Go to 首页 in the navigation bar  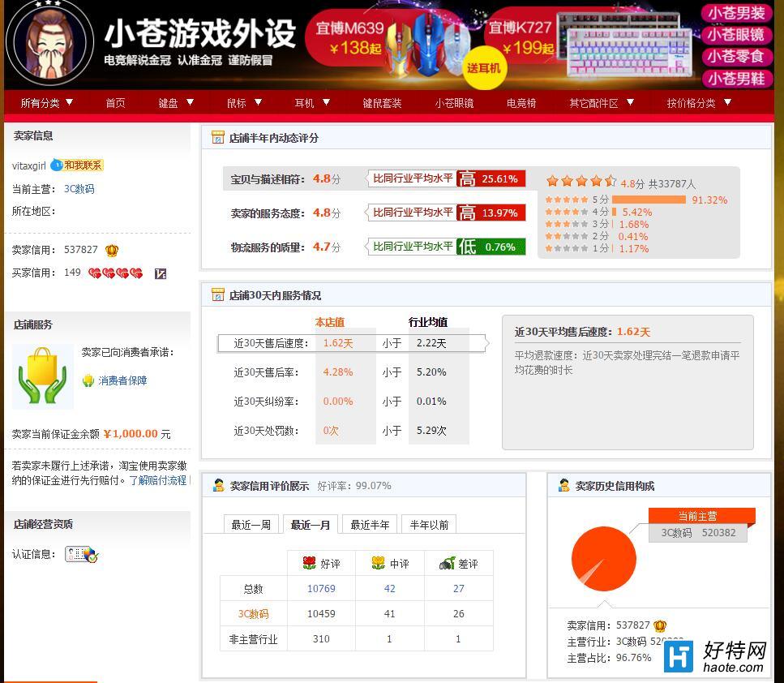point(115,103)
